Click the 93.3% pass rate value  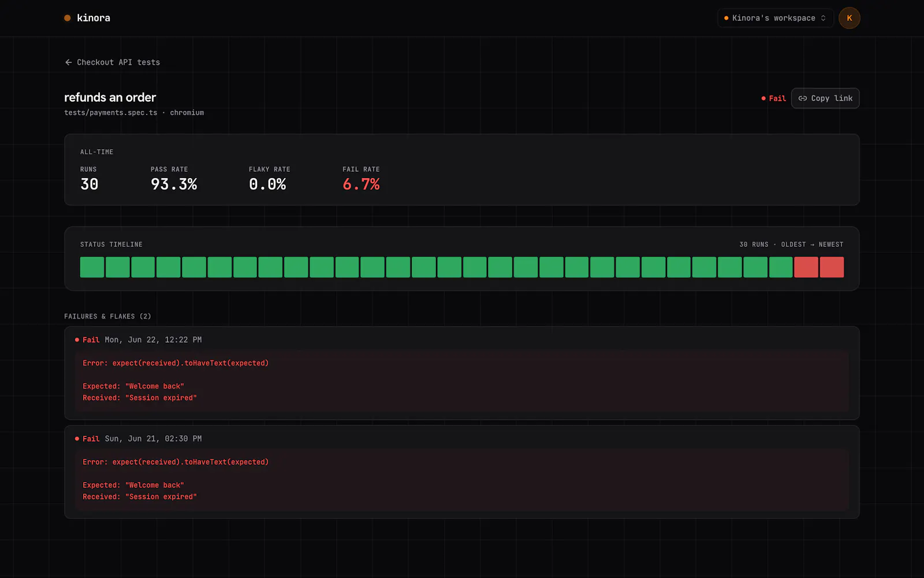click(174, 184)
